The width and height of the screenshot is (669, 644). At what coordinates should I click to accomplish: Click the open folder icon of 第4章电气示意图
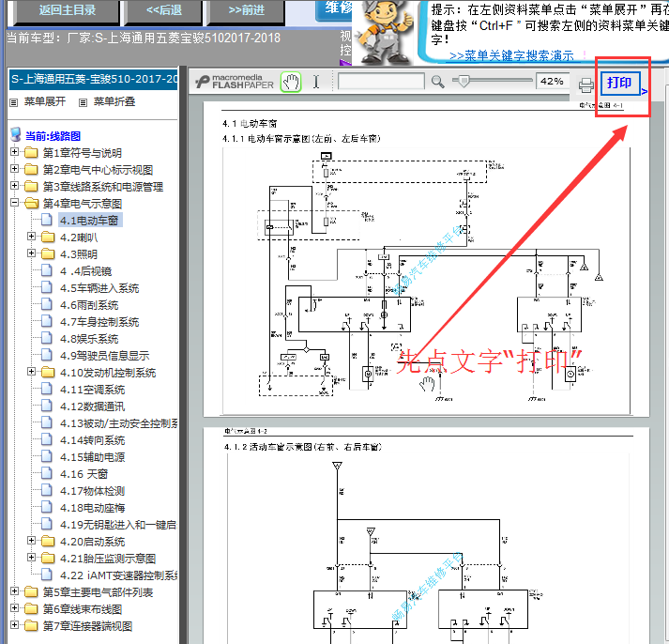[x=31, y=203]
